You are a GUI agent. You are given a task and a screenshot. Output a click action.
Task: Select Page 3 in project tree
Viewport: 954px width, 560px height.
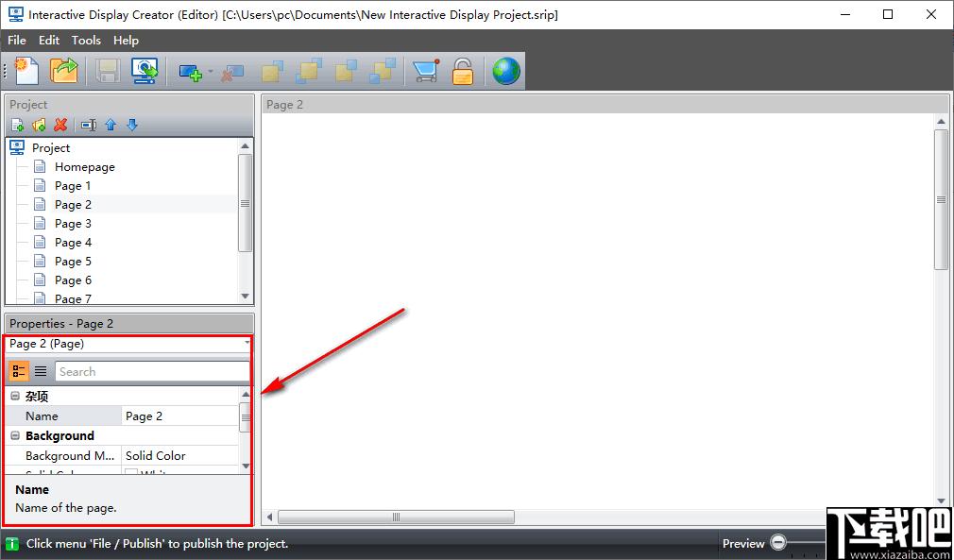(x=73, y=224)
